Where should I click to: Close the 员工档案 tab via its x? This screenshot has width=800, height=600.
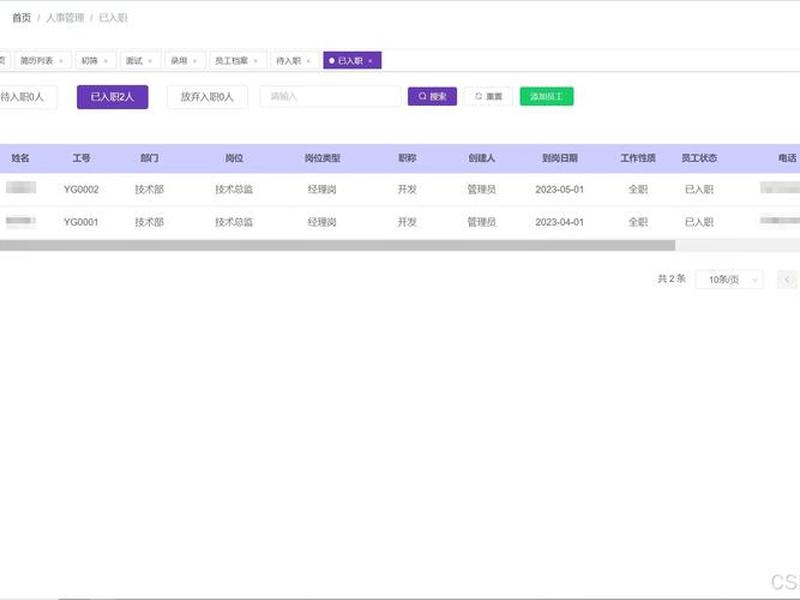click(256, 61)
